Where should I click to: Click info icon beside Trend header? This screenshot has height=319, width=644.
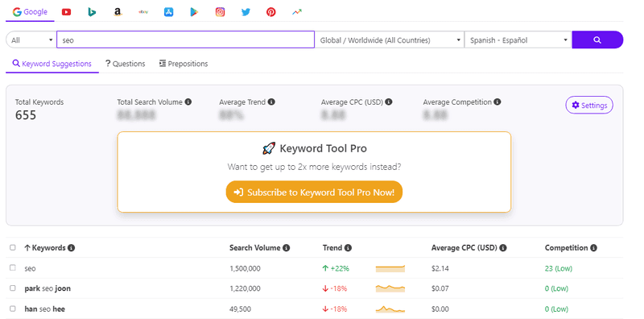(349, 248)
